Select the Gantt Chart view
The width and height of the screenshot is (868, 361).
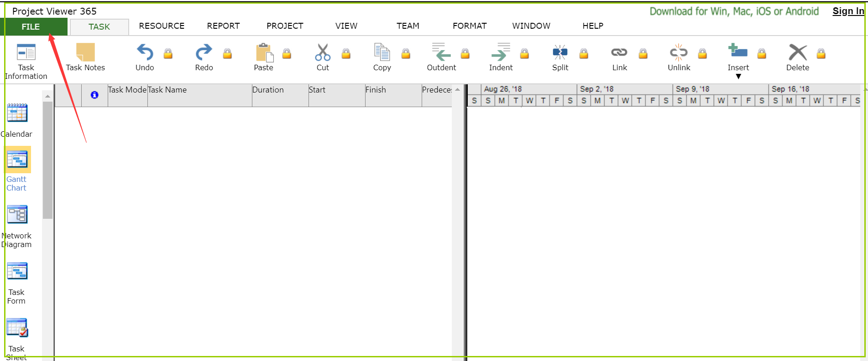[x=17, y=169]
